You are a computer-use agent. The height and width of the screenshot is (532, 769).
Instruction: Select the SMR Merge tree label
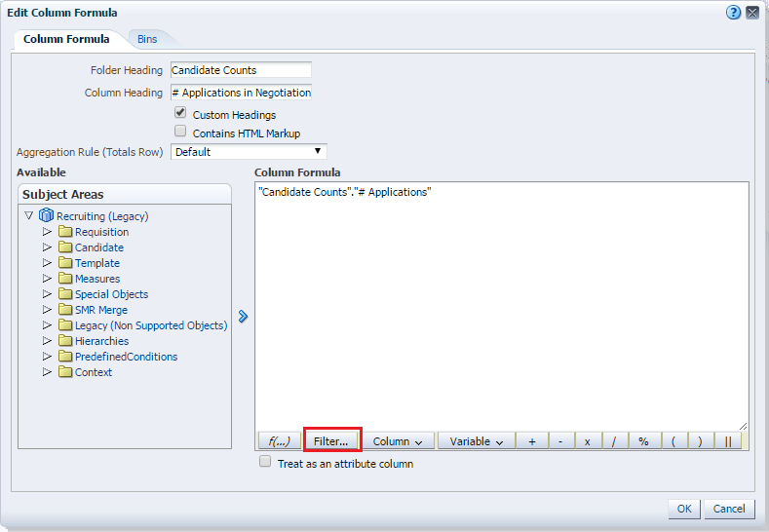click(x=101, y=310)
